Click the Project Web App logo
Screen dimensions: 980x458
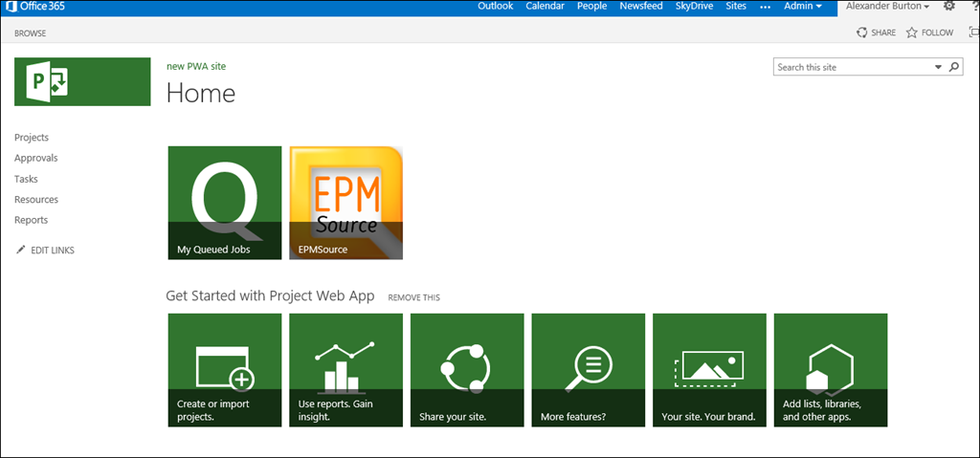click(x=82, y=82)
